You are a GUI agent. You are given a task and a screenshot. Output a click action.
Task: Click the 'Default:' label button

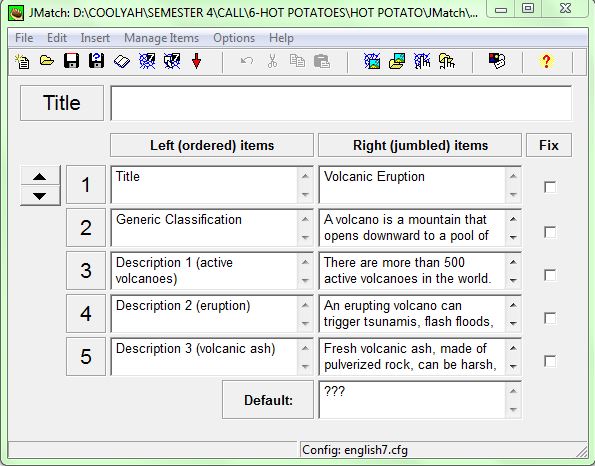[268, 400]
